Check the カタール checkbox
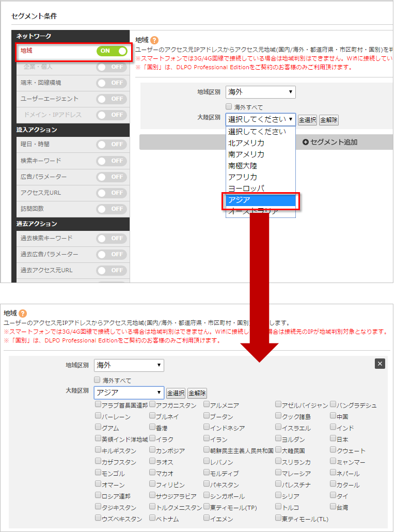Viewport: 396px width, 532px height. point(333,483)
